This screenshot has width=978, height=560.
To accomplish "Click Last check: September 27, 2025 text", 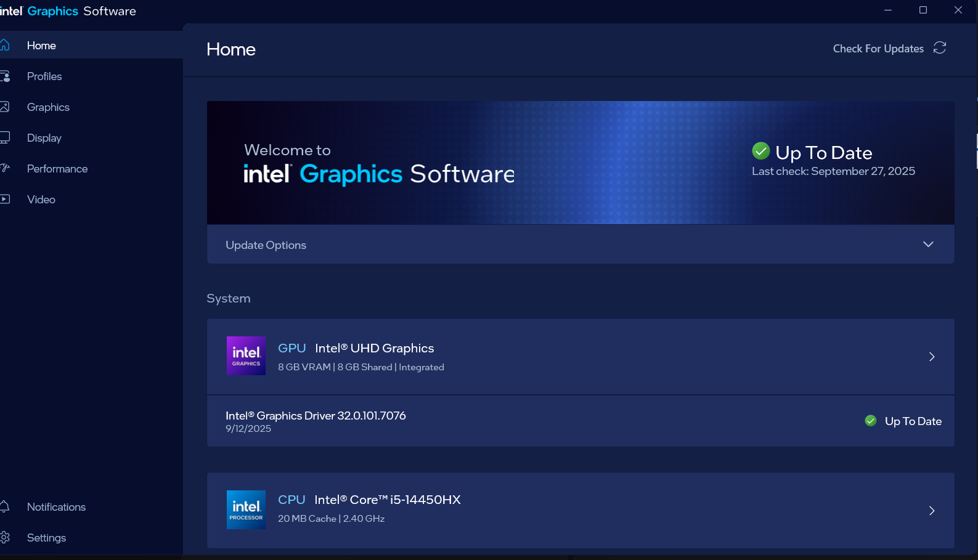I will (x=833, y=171).
